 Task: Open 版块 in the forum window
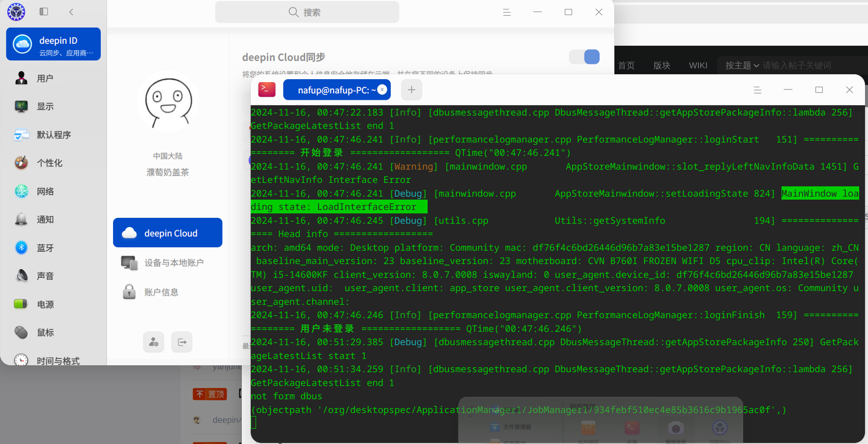[662, 65]
